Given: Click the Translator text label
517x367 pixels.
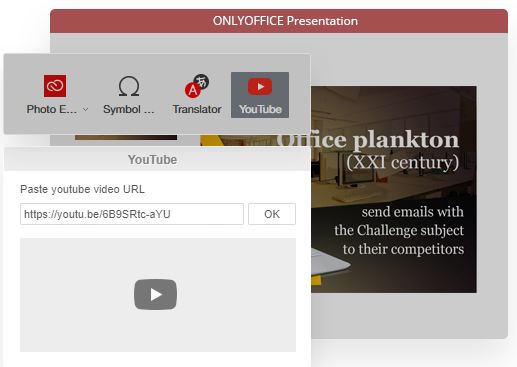Looking at the screenshot, I should 197,109.
